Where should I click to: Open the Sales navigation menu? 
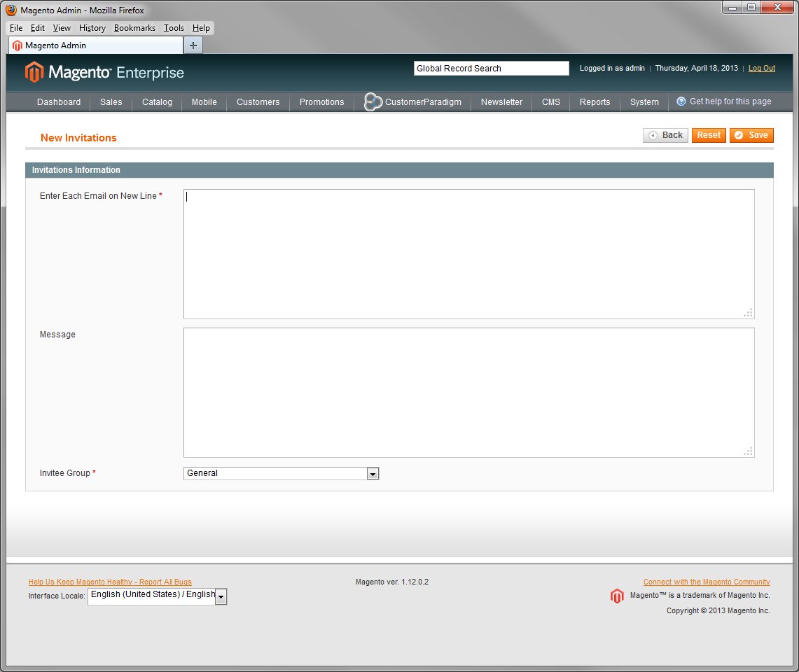111,102
